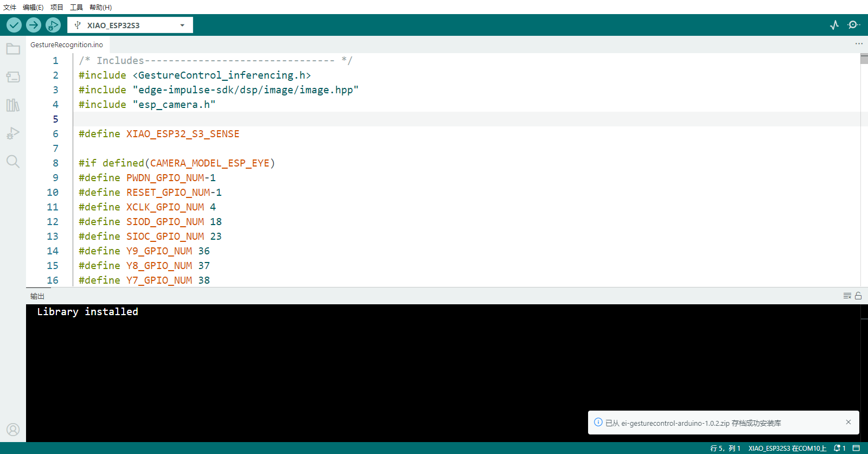Click the Includes comment line
Image resolution: width=868 pixels, height=454 pixels.
pyautogui.click(x=215, y=61)
